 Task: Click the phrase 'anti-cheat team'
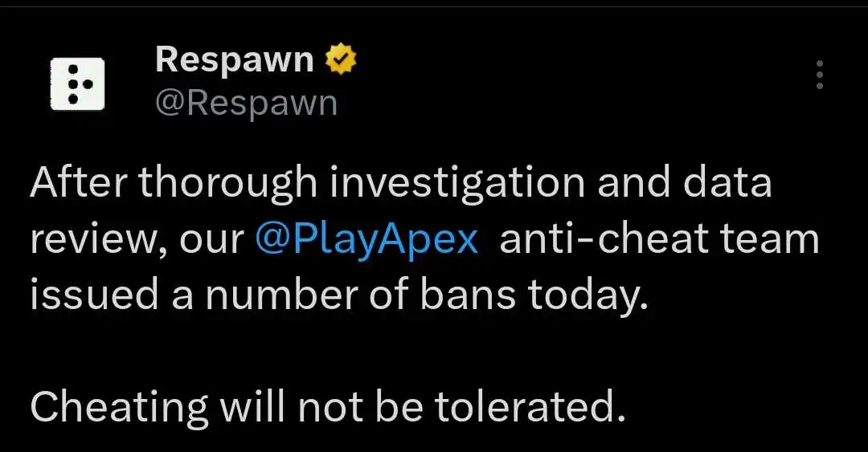pos(659,238)
